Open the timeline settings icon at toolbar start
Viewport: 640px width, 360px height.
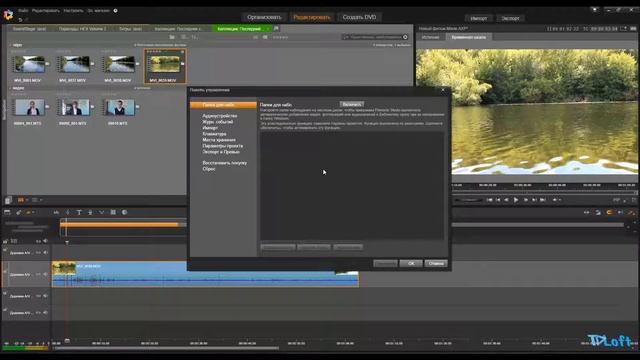click(x=7, y=212)
